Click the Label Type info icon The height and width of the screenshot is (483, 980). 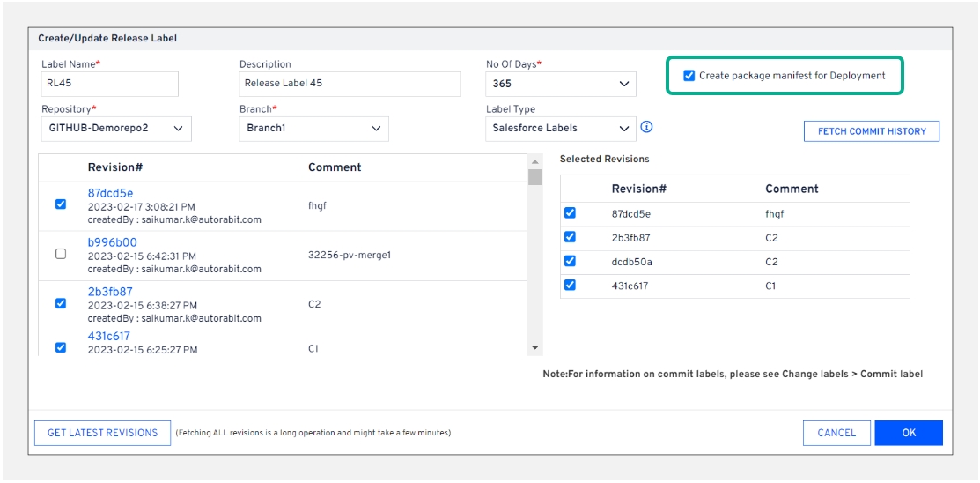click(x=646, y=127)
